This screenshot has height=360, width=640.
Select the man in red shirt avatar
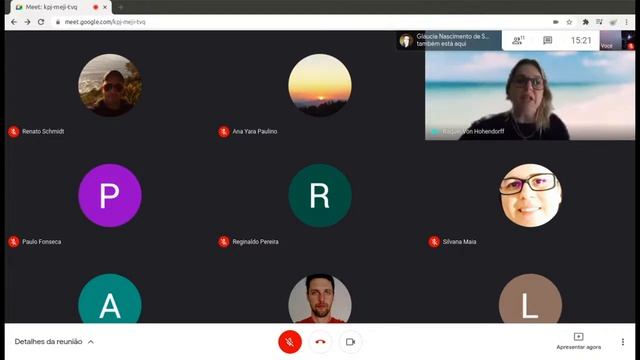[x=320, y=298]
